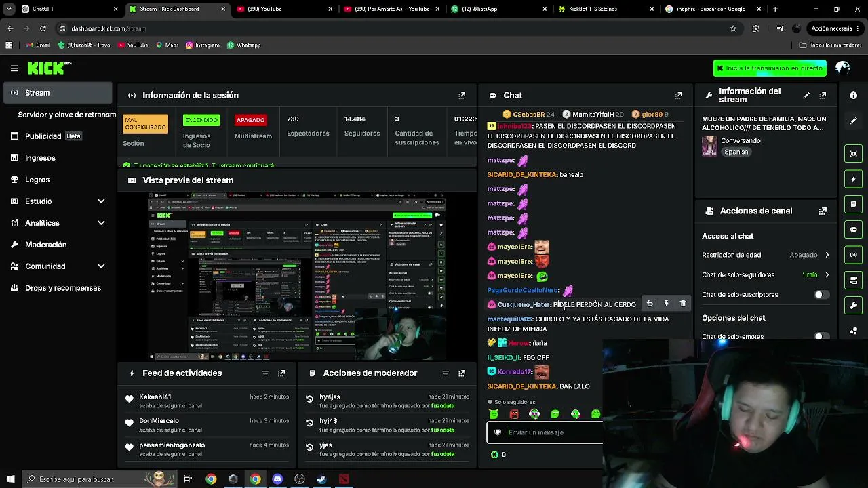Delete the Cusqueno_Hater chat message

[683, 304]
